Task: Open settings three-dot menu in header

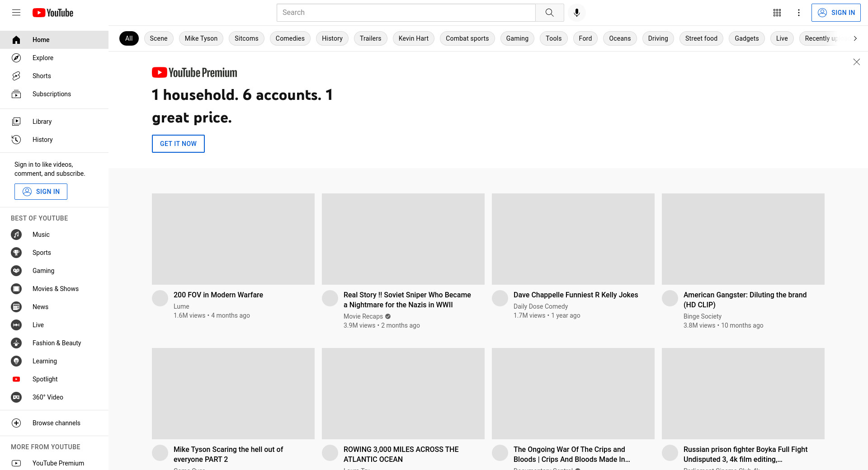Action: 799,13
